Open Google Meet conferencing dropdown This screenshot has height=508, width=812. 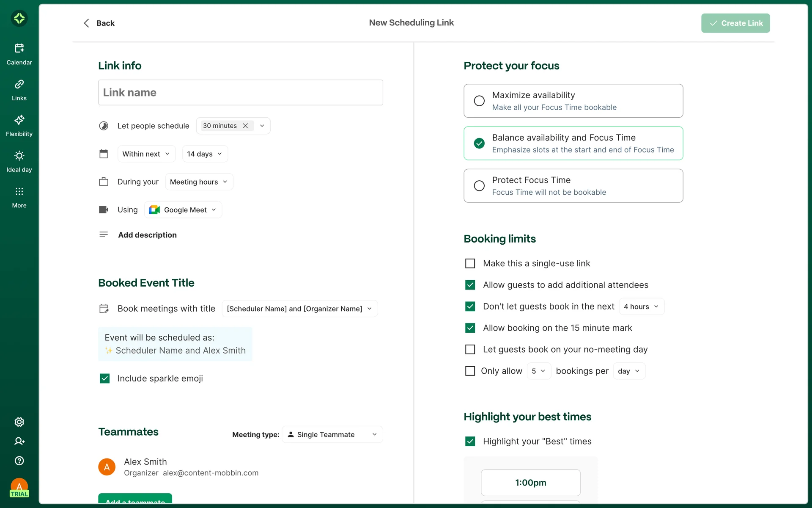[x=183, y=210]
